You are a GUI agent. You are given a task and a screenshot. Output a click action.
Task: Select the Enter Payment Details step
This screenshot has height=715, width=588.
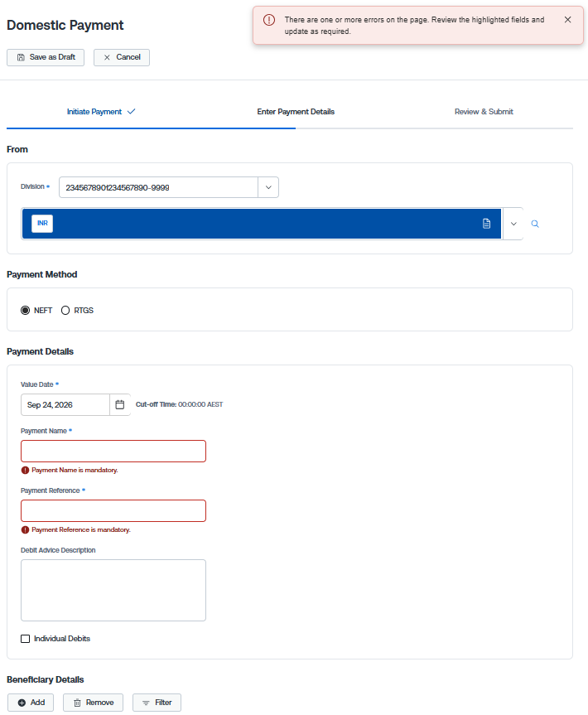(x=296, y=112)
